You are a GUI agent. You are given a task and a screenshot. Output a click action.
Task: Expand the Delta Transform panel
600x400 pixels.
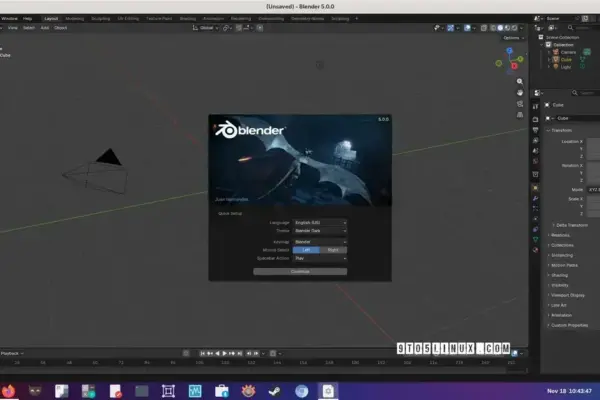click(x=570, y=225)
